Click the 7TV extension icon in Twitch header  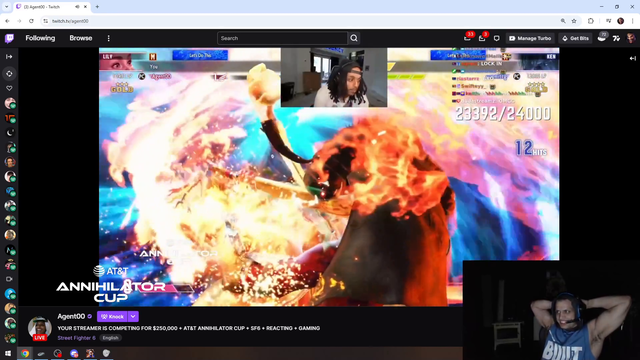tap(616, 38)
